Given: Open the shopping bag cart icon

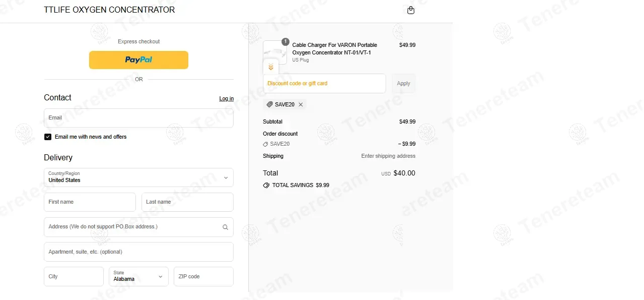Looking at the screenshot, I should tap(411, 10).
